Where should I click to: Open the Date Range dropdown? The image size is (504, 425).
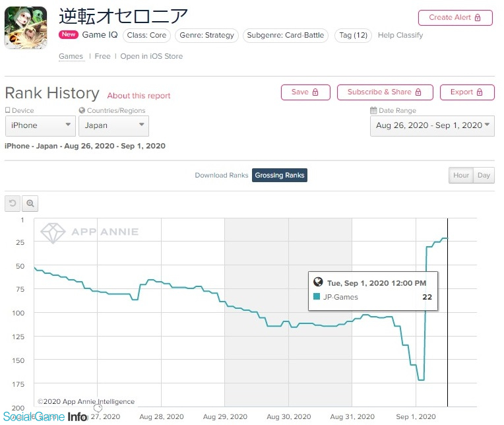click(x=432, y=125)
